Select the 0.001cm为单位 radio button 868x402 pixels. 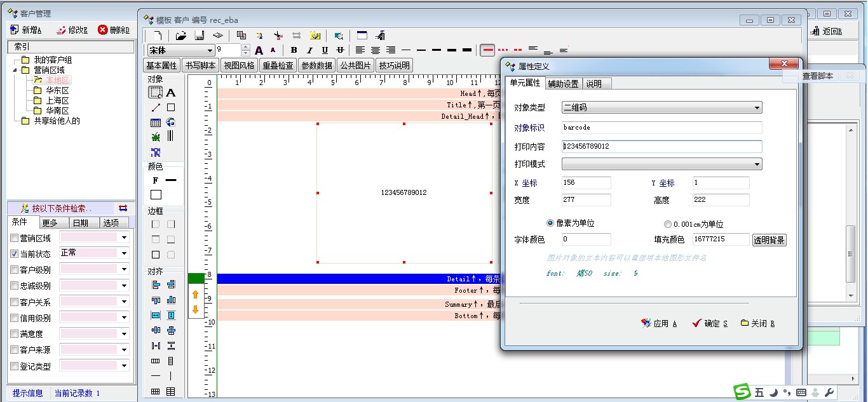pyautogui.click(x=667, y=224)
